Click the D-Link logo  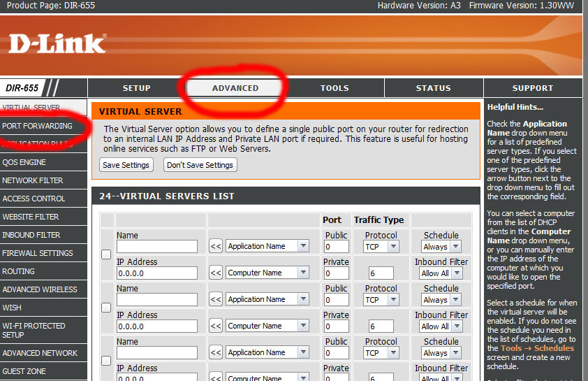tap(57, 43)
